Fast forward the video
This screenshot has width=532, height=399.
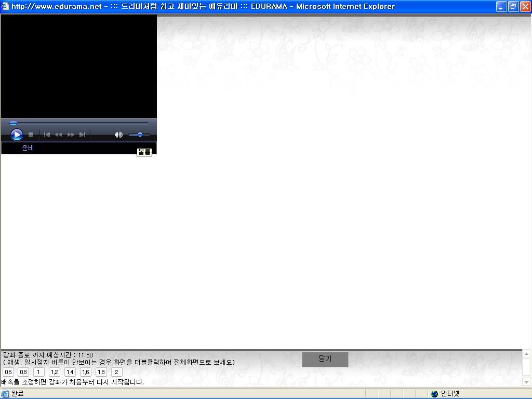pyautogui.click(x=71, y=135)
